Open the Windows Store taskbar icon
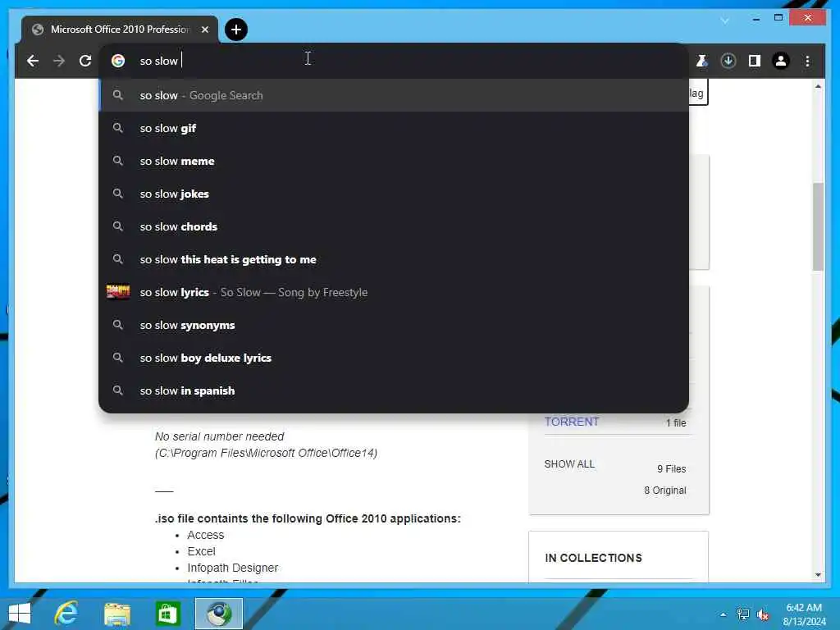 [167, 614]
